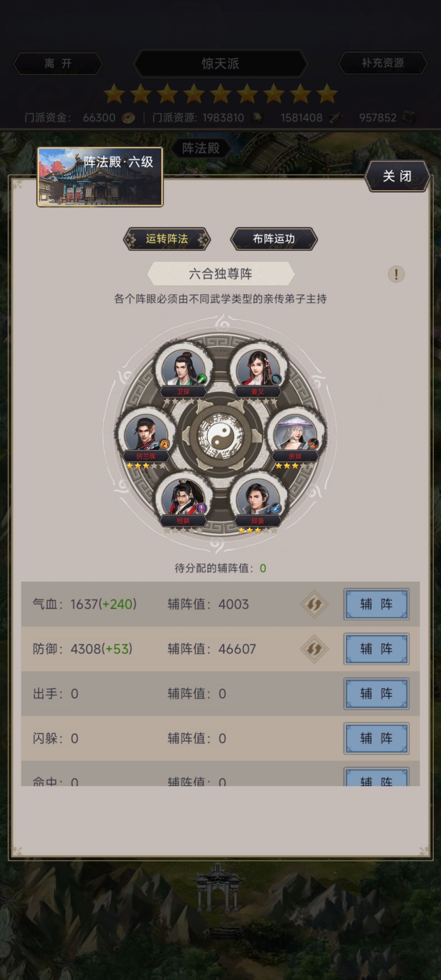This screenshot has width=441, height=980.
Task: Click the swap icon in 气血 row
Action: click(314, 604)
